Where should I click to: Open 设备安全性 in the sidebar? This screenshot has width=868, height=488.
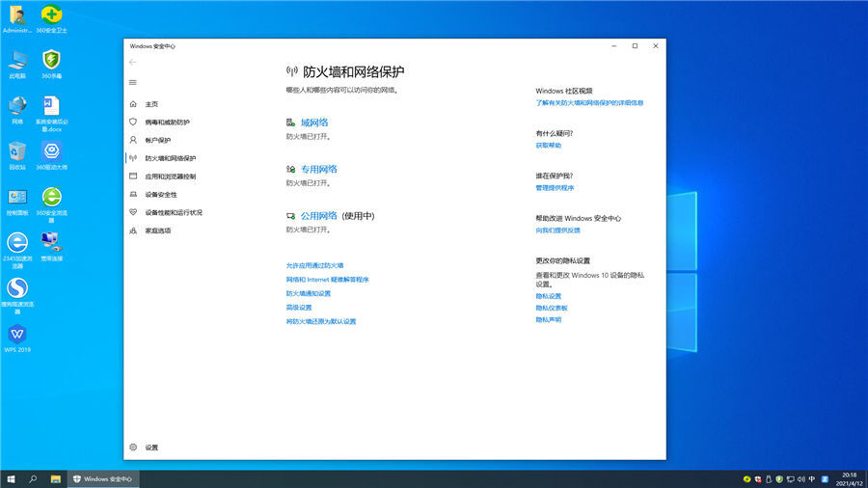click(161, 195)
